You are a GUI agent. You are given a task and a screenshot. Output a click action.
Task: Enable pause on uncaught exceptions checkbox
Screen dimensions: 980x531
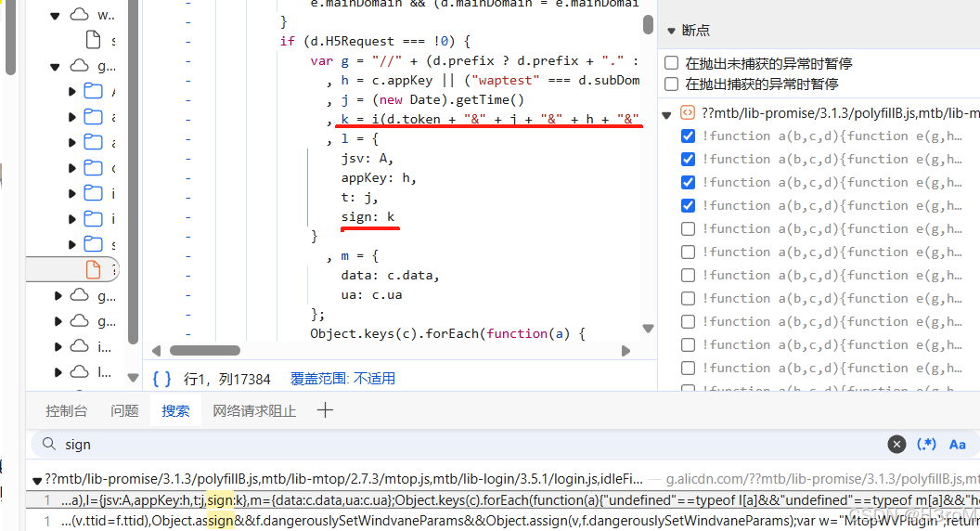[x=671, y=63]
